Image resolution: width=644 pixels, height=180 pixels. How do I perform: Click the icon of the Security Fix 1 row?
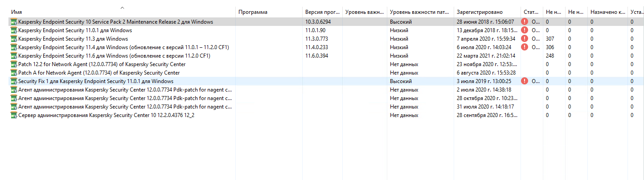pos(14,81)
